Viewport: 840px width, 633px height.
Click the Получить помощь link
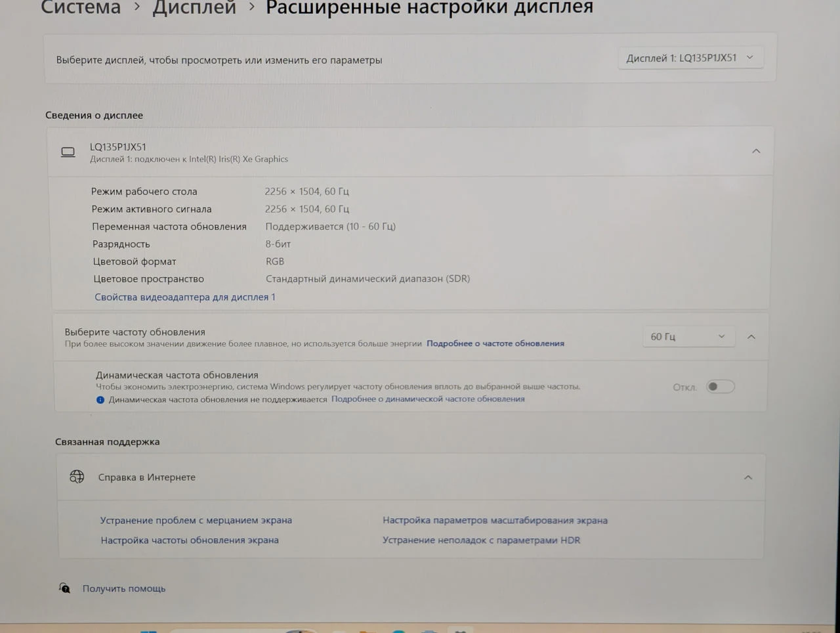[124, 588]
